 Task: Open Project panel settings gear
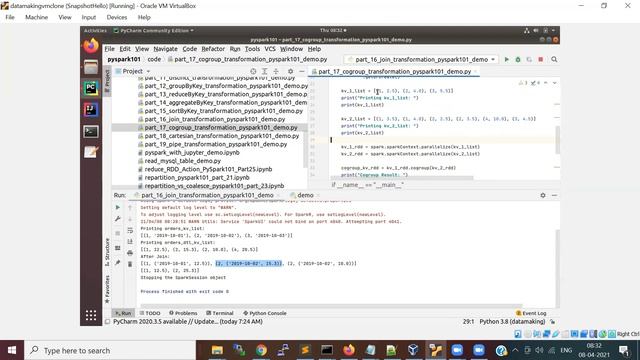(290, 71)
